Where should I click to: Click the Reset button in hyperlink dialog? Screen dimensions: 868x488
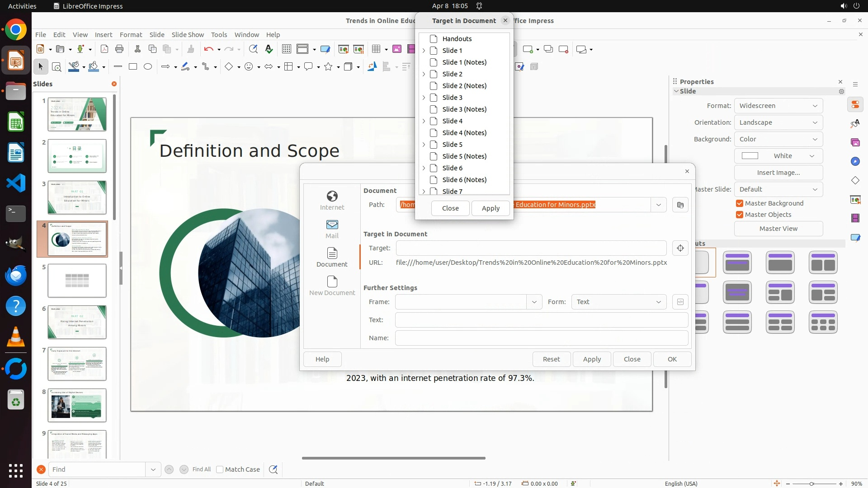551,359
